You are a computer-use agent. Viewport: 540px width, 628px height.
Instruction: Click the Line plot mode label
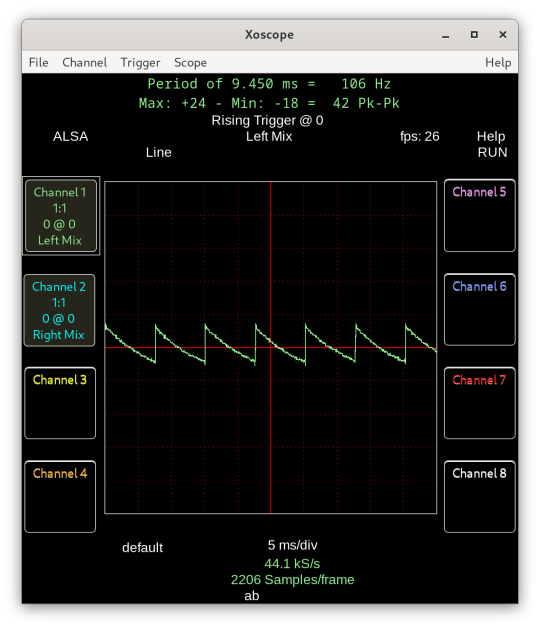coord(159,153)
